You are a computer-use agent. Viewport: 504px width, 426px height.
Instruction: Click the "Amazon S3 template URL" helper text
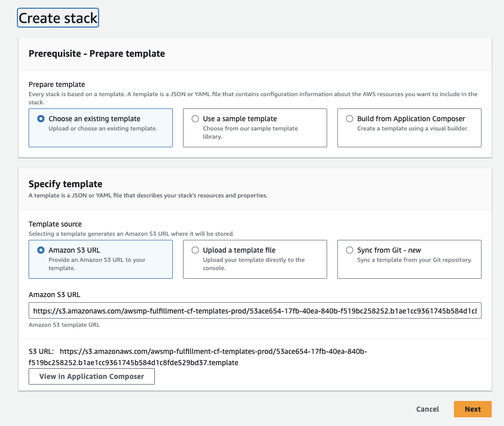click(x=63, y=324)
